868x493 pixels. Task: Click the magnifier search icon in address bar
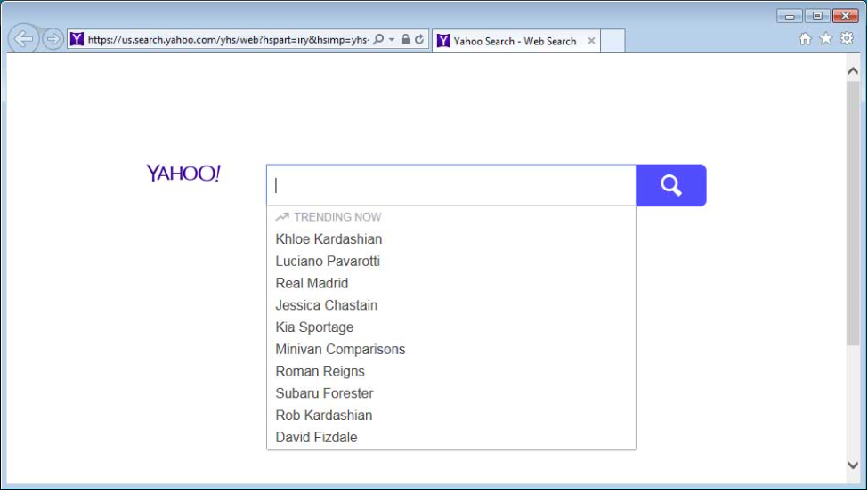378,40
